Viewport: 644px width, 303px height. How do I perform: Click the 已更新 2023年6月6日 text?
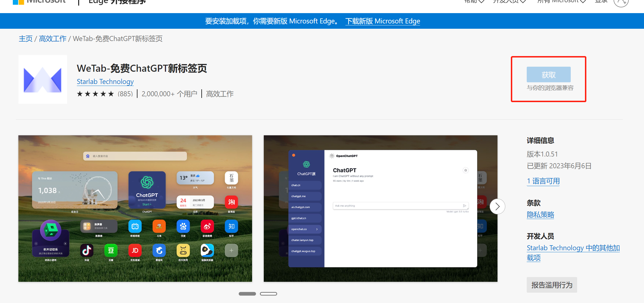tap(559, 166)
